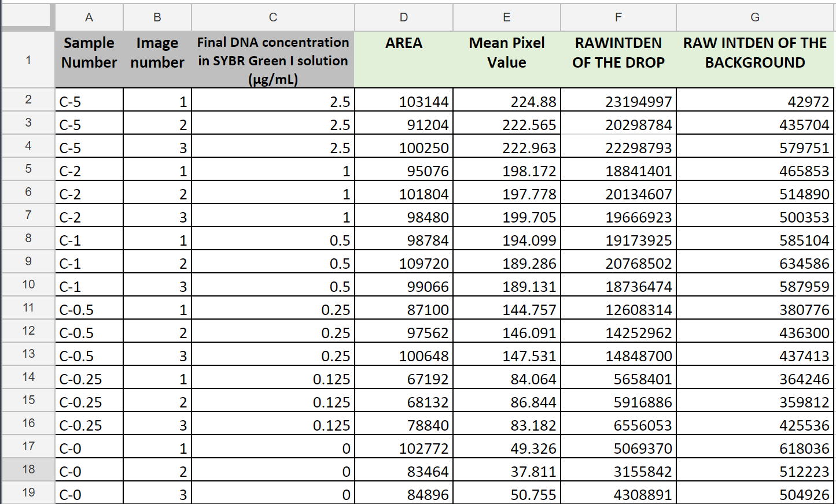Viewport: 836px width, 504px height.
Task: Select all cells using top-left corner box
Action: pyautogui.click(x=27, y=16)
